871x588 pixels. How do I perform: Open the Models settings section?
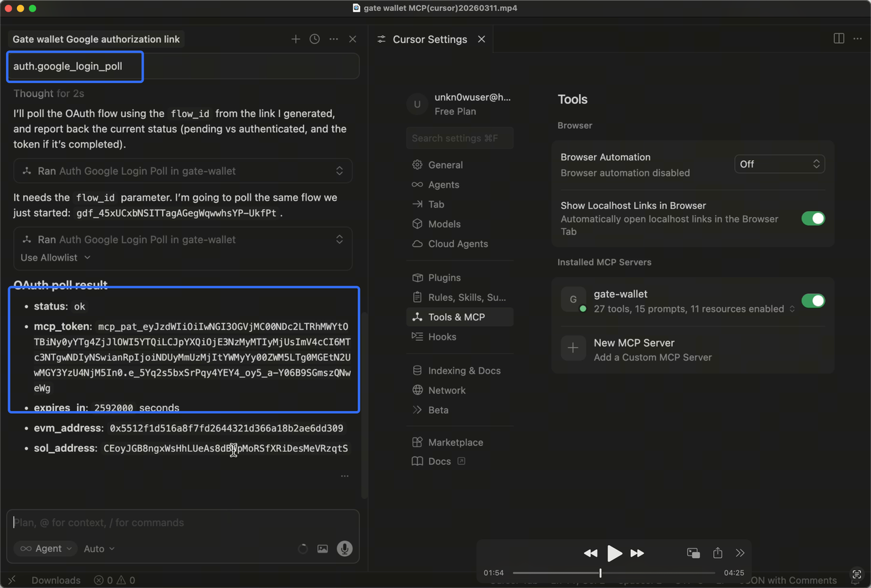pyautogui.click(x=444, y=224)
